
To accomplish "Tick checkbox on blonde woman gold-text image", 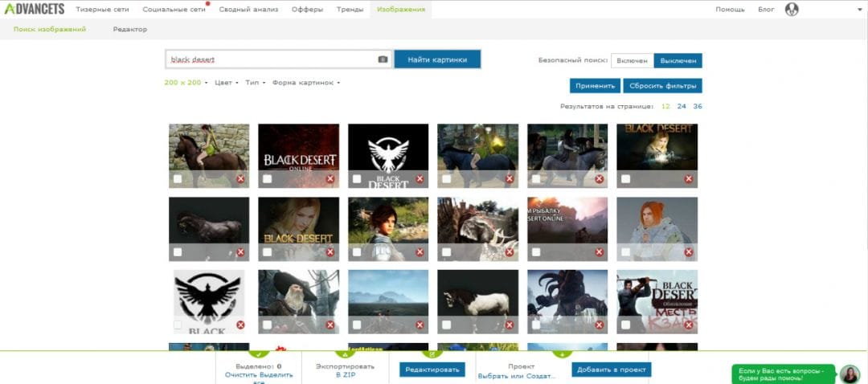I will point(267,251).
